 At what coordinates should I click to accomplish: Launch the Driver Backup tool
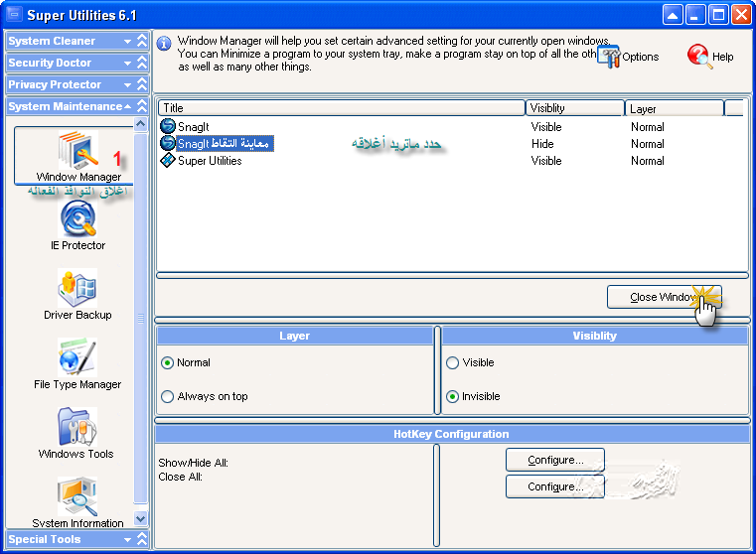[x=77, y=288]
